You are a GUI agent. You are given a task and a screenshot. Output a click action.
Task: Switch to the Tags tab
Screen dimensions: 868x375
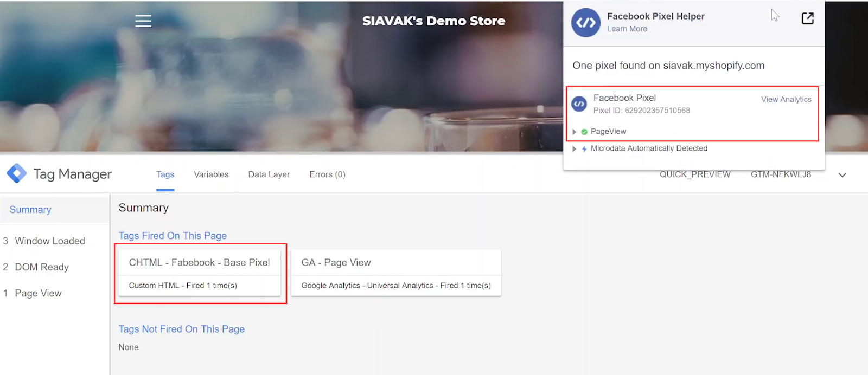pyautogui.click(x=165, y=174)
